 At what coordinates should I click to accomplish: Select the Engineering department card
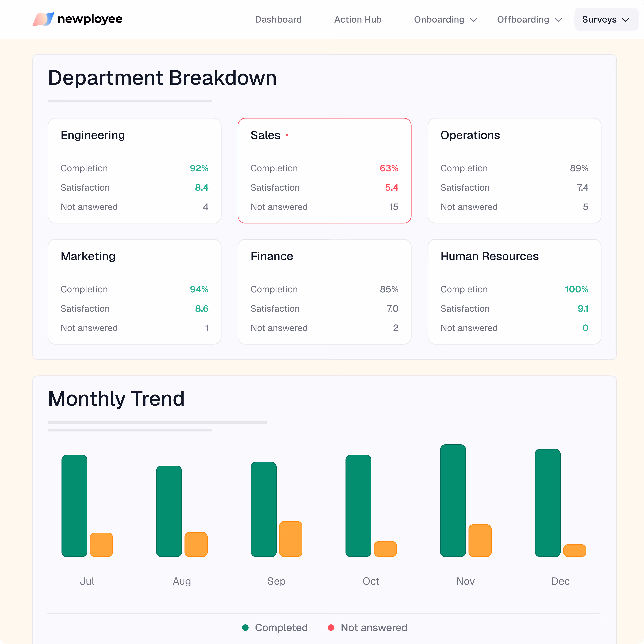pyautogui.click(x=134, y=170)
